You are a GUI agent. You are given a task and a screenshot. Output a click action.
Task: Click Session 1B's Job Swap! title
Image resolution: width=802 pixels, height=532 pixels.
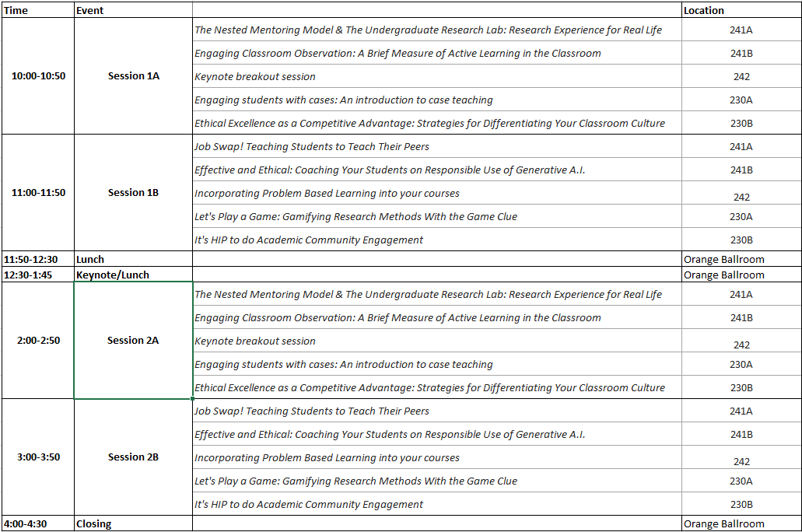(311, 146)
